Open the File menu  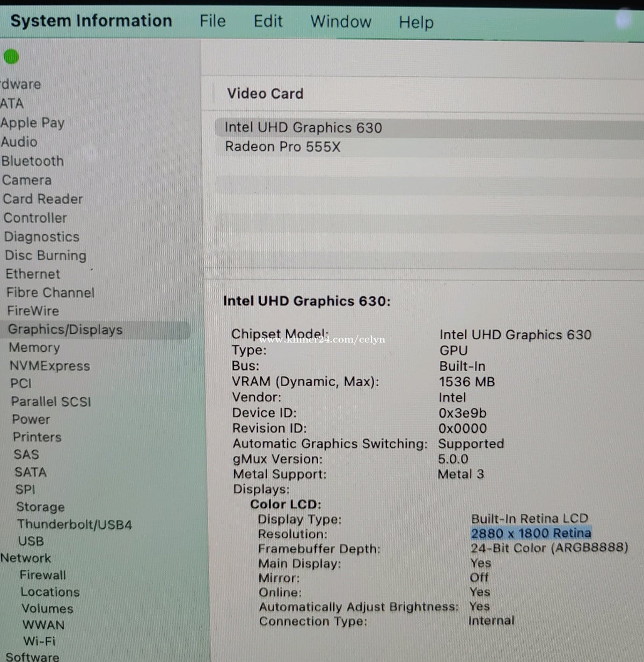tap(213, 21)
